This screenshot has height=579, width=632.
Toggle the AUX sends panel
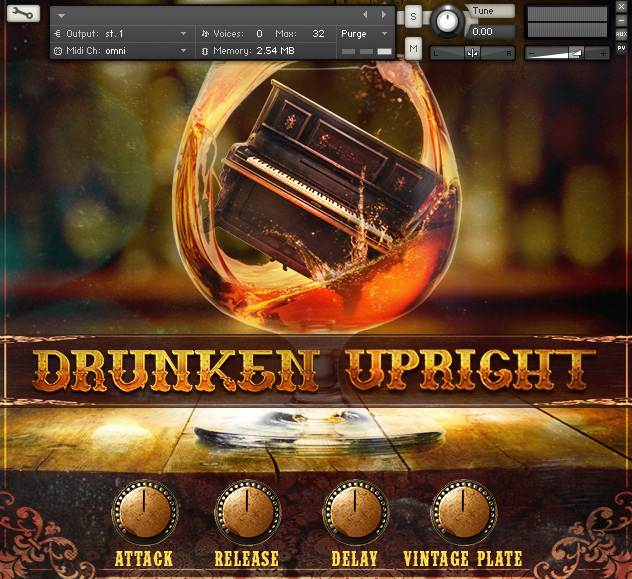coord(621,34)
